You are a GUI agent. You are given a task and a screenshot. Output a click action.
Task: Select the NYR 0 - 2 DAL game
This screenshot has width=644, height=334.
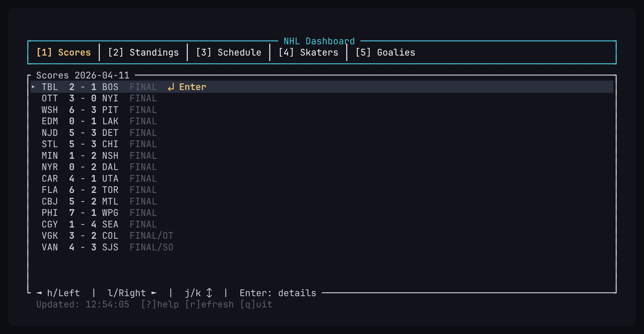[322, 167]
